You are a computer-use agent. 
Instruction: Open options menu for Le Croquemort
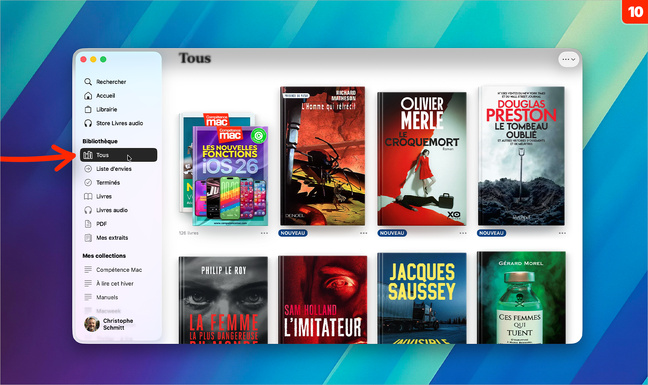[463, 233]
